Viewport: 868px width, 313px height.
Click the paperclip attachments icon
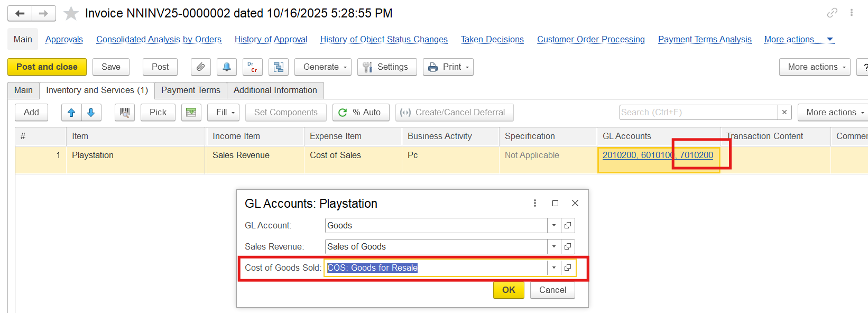(x=200, y=67)
